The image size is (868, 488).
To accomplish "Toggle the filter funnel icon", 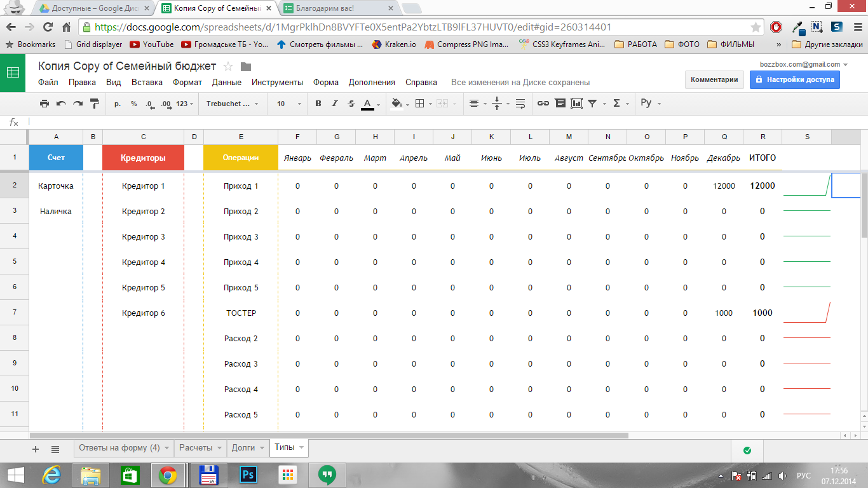I will pos(592,104).
